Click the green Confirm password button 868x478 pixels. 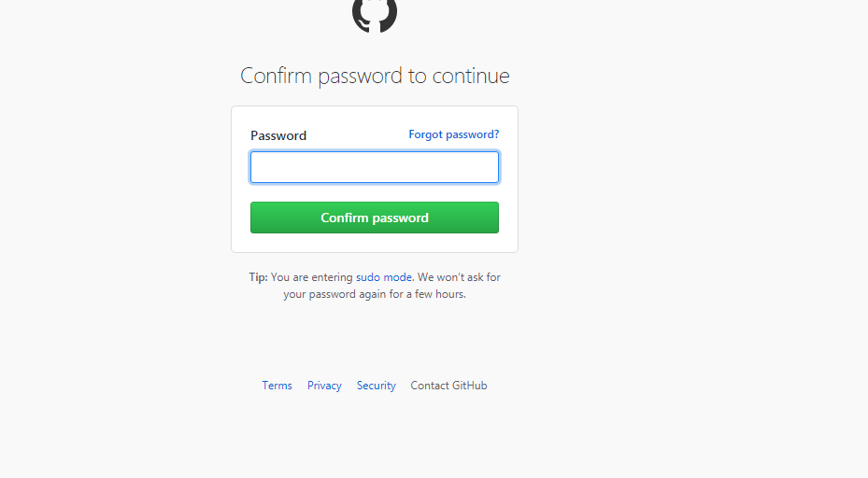pos(375,218)
